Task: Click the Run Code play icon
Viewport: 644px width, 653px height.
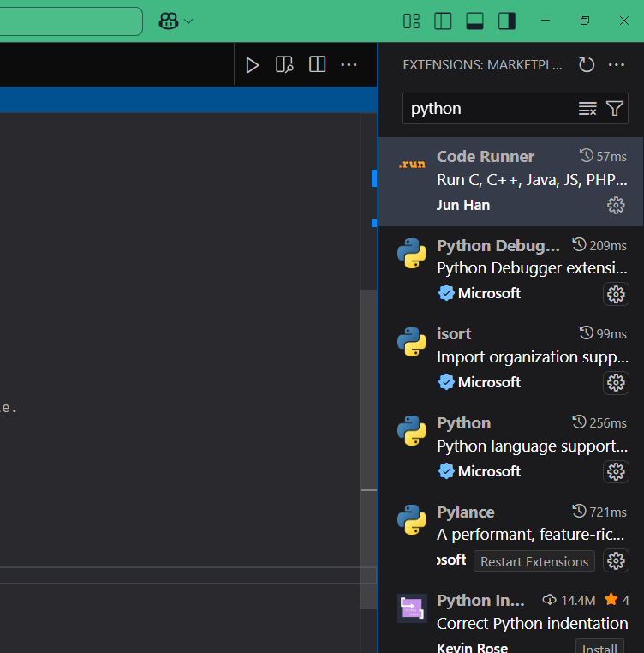Action: click(x=252, y=65)
